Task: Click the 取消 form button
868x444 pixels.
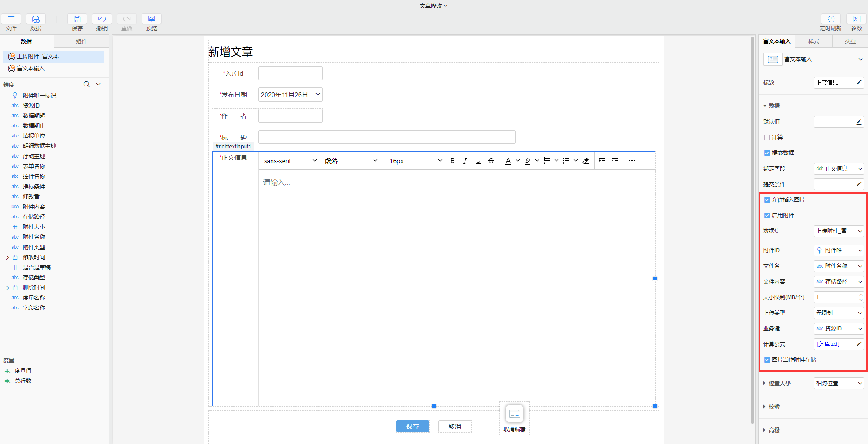Action: 454,427
